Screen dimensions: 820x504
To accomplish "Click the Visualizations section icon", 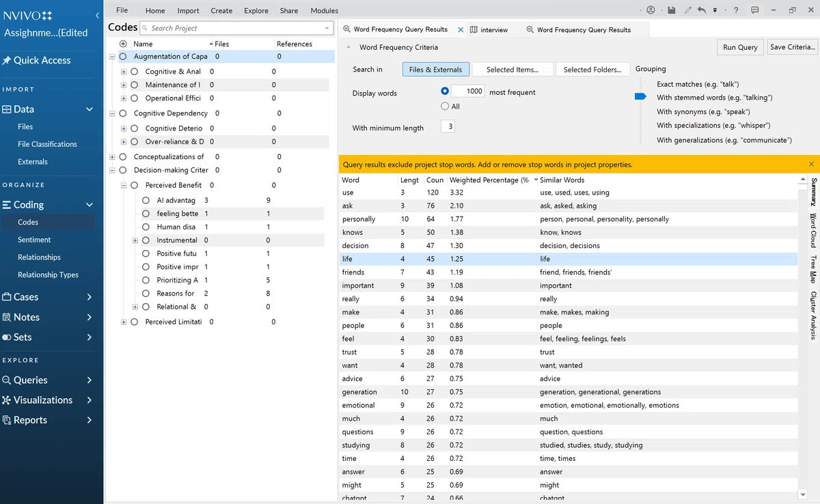I will (7, 400).
